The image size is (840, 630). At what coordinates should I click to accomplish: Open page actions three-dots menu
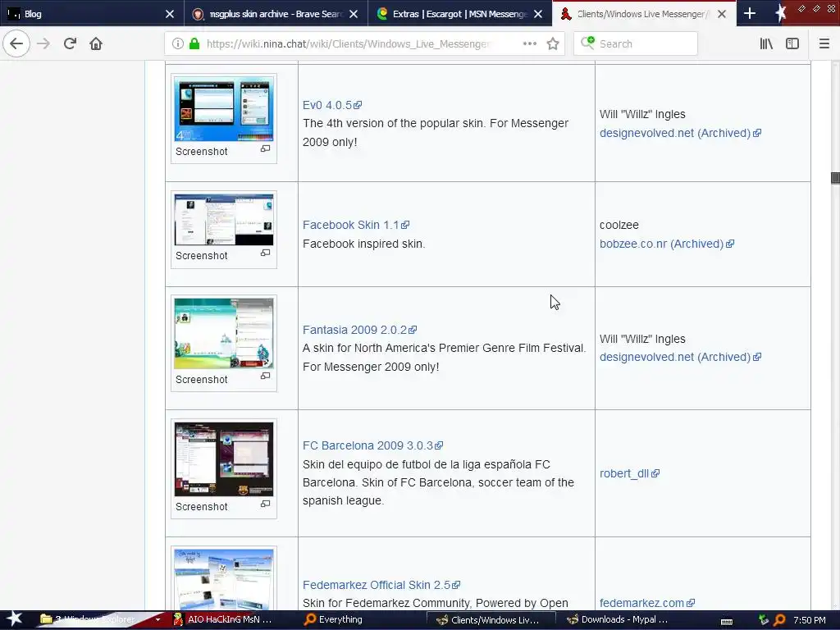pos(530,44)
